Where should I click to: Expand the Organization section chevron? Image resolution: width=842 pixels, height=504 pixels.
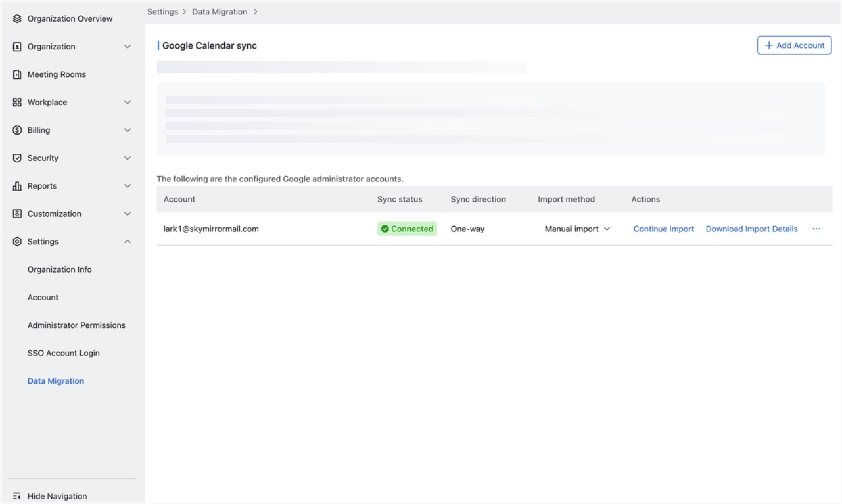pyautogui.click(x=128, y=47)
